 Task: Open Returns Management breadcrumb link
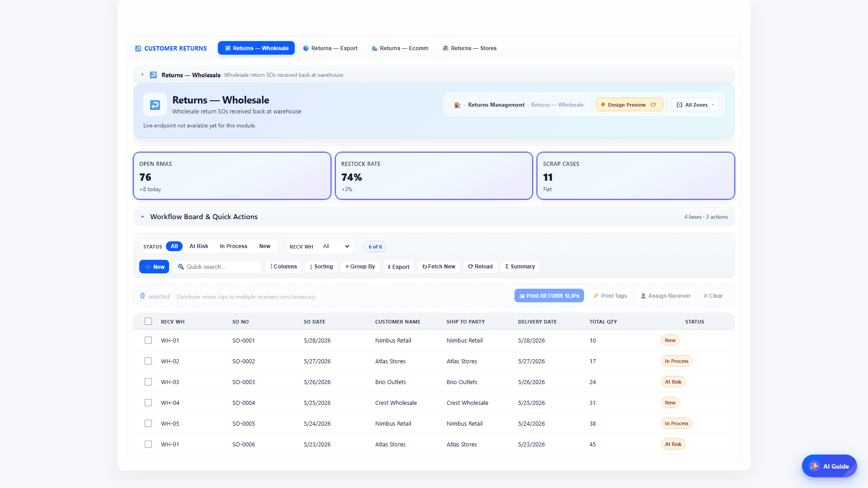click(496, 105)
